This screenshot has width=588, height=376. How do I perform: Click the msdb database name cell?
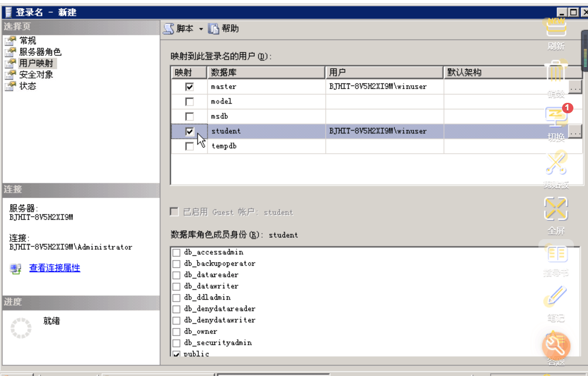coord(267,116)
